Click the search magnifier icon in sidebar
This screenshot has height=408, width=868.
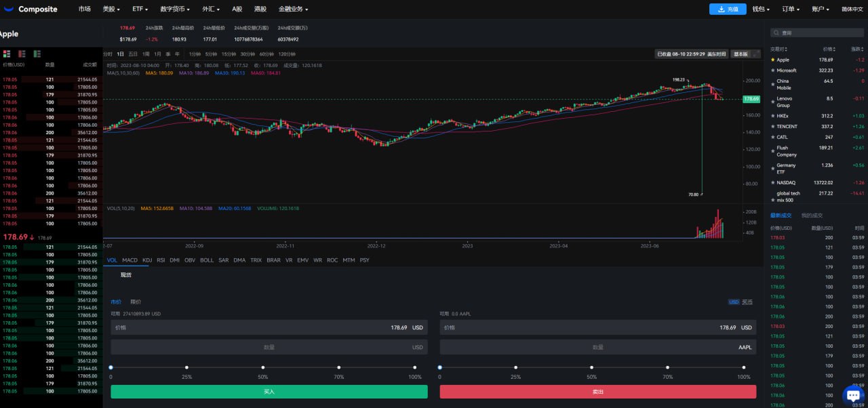point(776,33)
